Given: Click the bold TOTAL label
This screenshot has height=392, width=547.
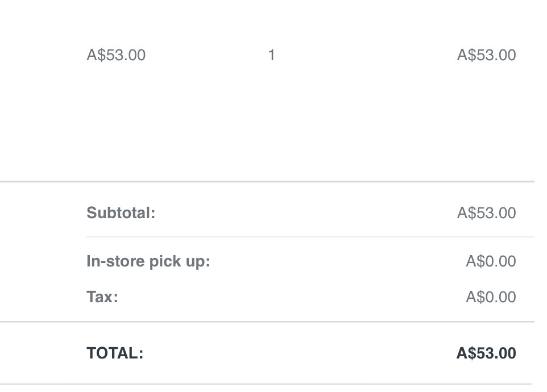Looking at the screenshot, I should click(115, 353).
